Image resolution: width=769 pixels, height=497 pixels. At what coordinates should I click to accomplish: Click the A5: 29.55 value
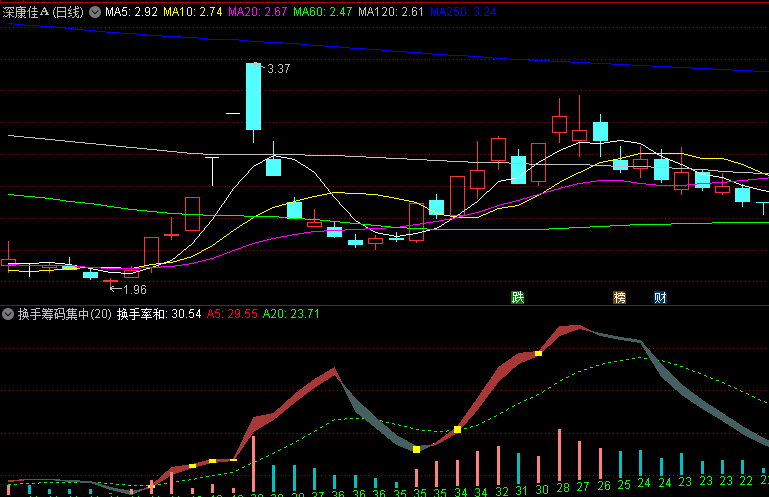[232, 314]
